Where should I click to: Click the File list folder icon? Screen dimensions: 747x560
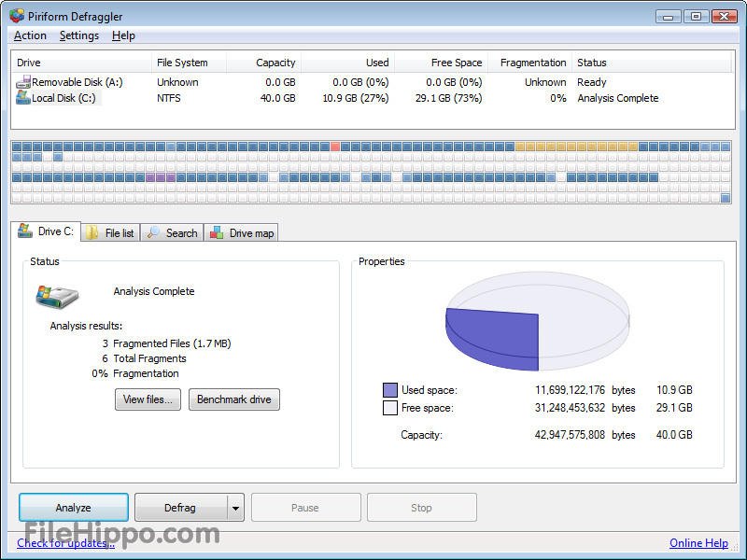tap(92, 233)
